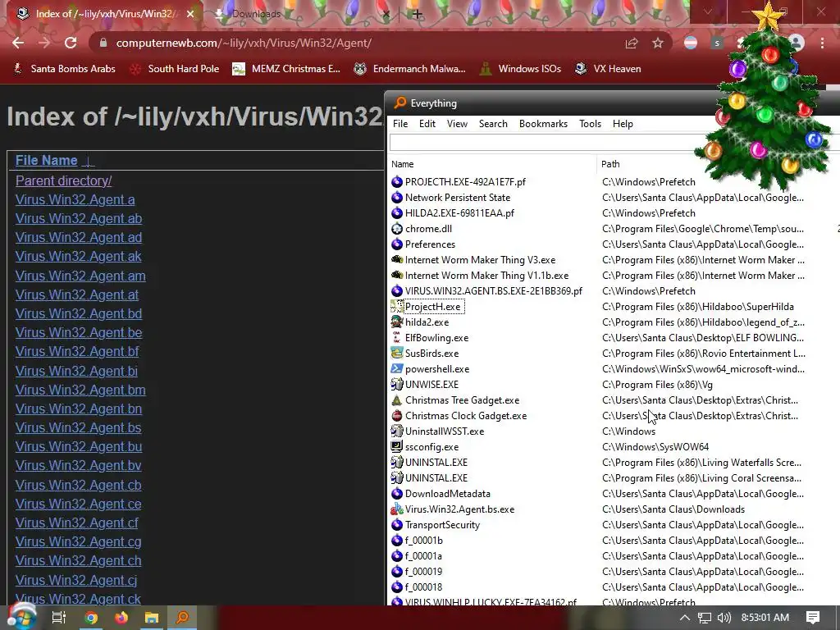The width and height of the screenshot is (840, 630).
Task: Show hidden tray icons chevron
Action: [x=685, y=618]
